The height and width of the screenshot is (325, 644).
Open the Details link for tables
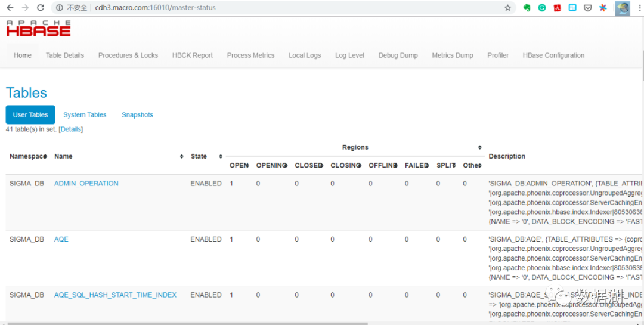(71, 129)
